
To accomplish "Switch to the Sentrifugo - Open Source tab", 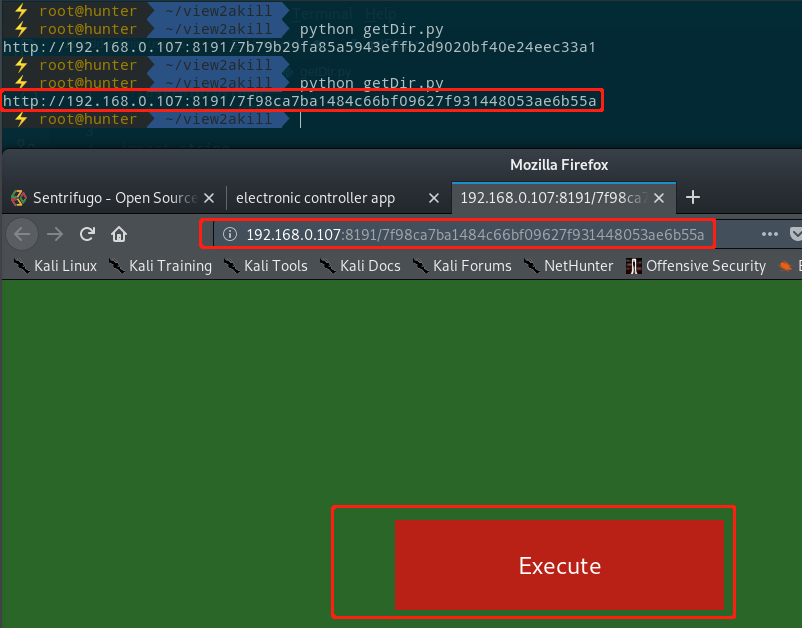I will coord(114,198).
